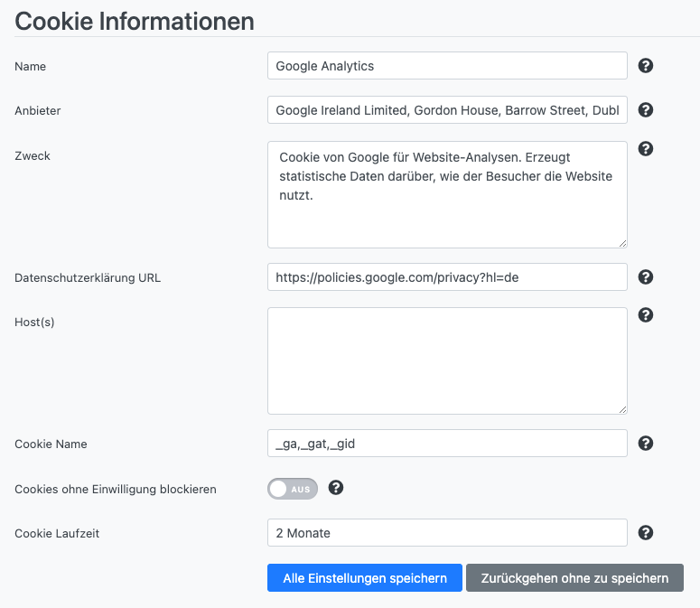Open help for Cookies ohne Einwilligung blockieren
The image size is (700, 608).
coord(336,488)
